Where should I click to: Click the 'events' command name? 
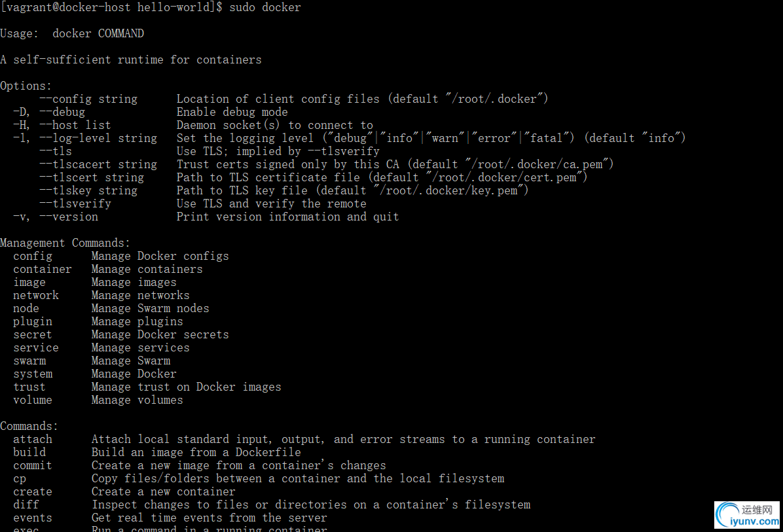[33, 518]
